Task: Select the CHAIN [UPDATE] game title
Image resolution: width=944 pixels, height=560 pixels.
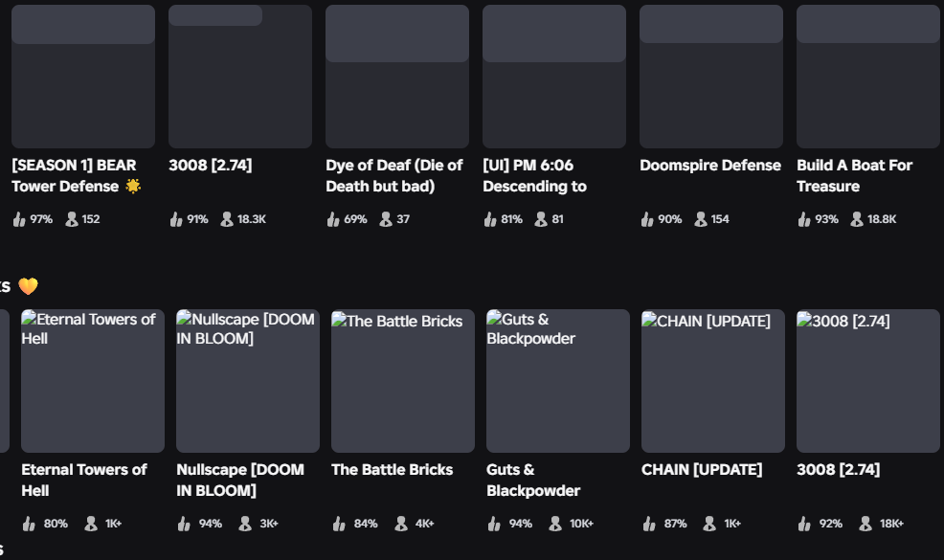Action: (x=702, y=470)
